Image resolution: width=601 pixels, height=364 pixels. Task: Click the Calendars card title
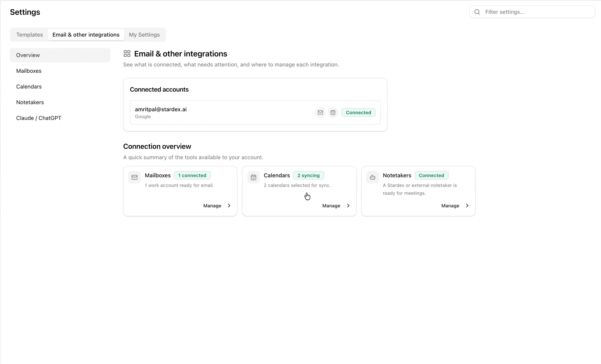[277, 175]
